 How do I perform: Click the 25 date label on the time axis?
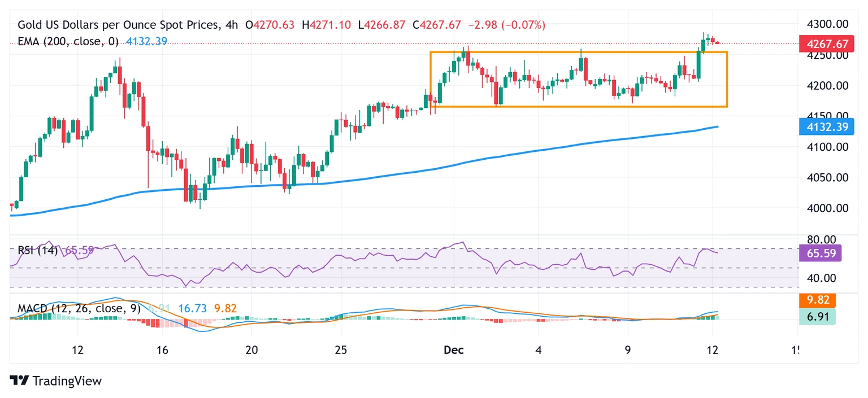340,350
